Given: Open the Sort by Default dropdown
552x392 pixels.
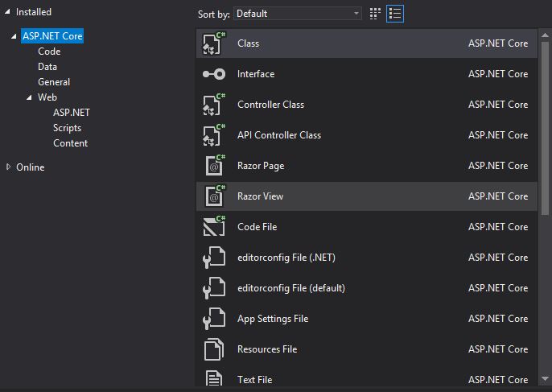Looking at the screenshot, I should tap(298, 14).
